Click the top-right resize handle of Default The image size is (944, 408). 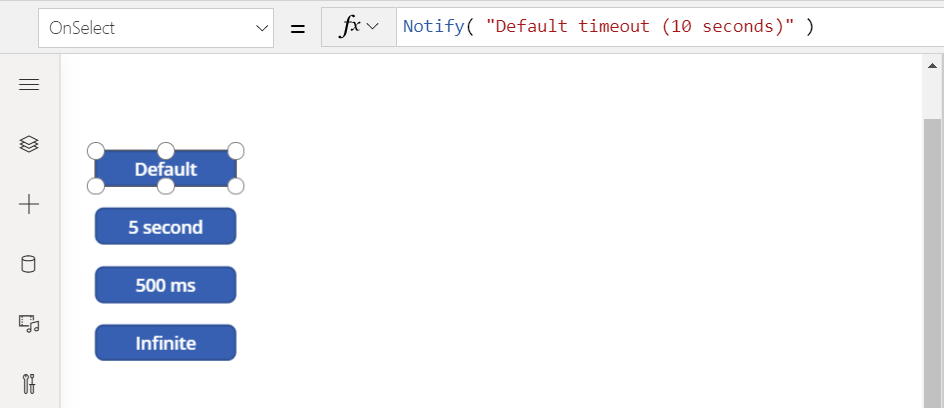(x=236, y=150)
